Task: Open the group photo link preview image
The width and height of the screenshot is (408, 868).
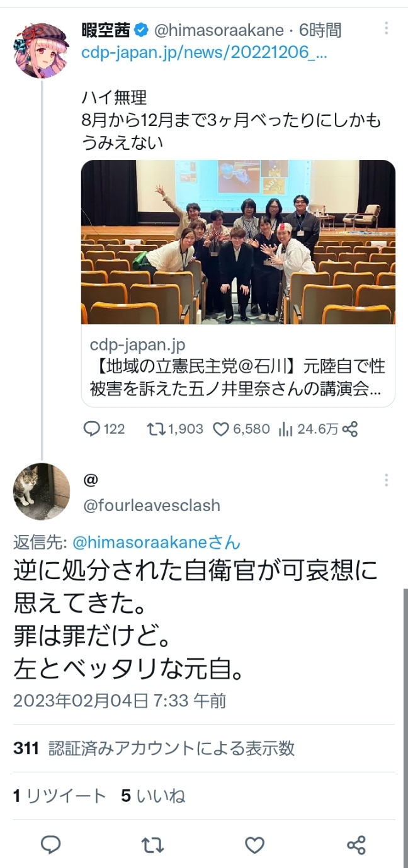Action: (238, 242)
